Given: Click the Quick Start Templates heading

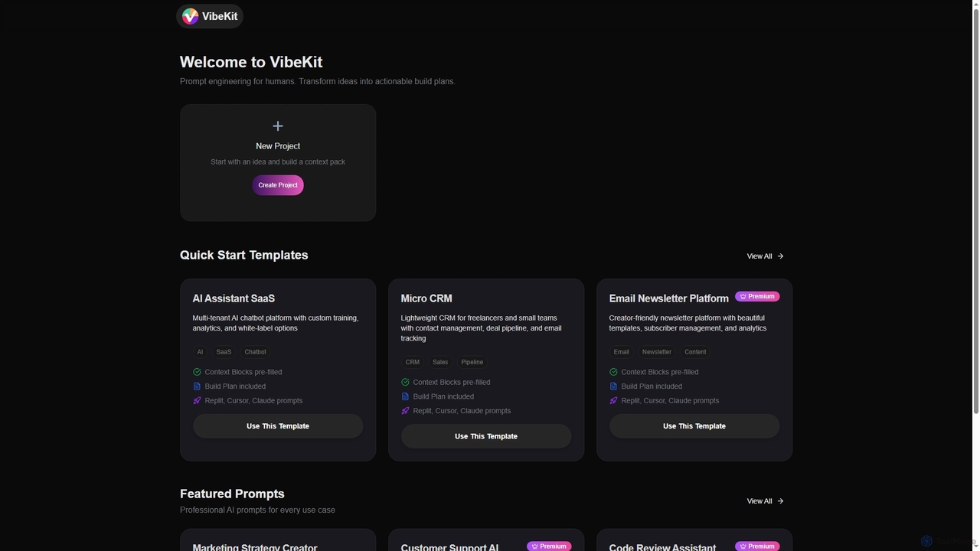Looking at the screenshot, I should [x=244, y=256].
